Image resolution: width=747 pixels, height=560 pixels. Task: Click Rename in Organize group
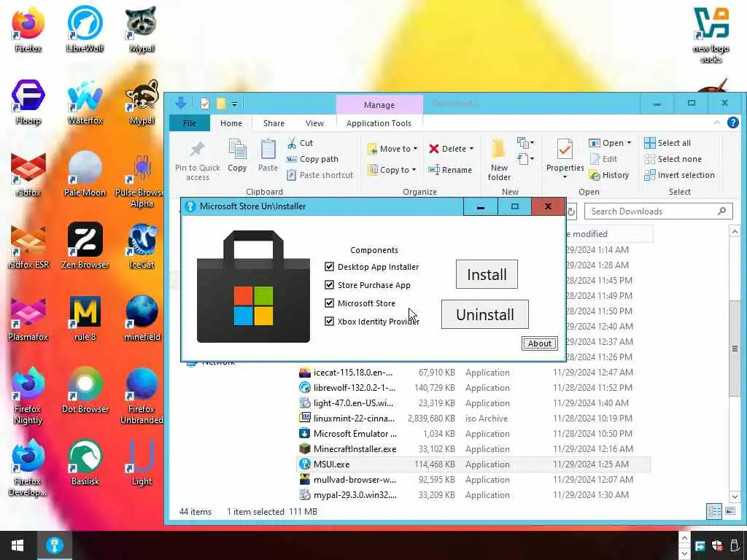[449, 169]
